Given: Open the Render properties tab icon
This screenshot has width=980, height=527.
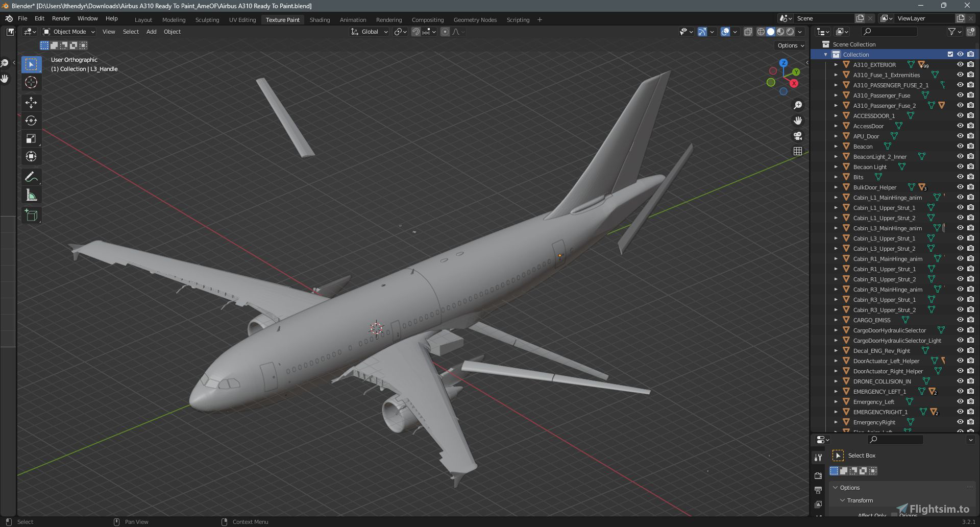Looking at the screenshot, I should (x=818, y=475).
